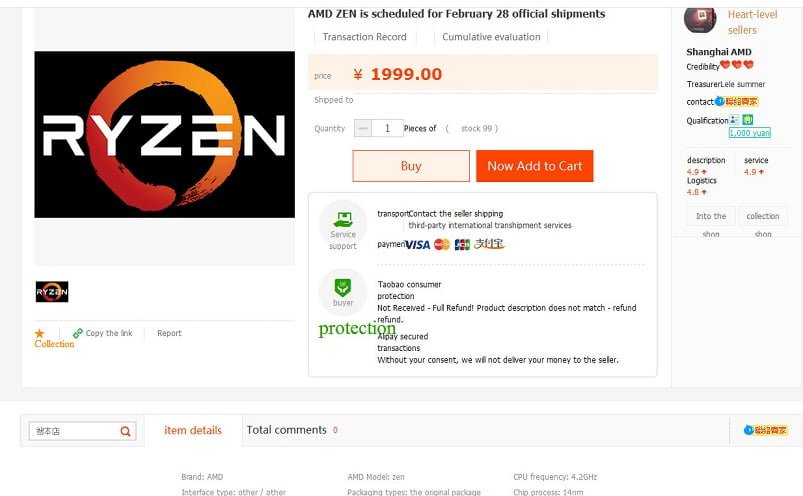803x496 pixels.
Task: Decrease quantity with the minus button
Action: click(363, 128)
